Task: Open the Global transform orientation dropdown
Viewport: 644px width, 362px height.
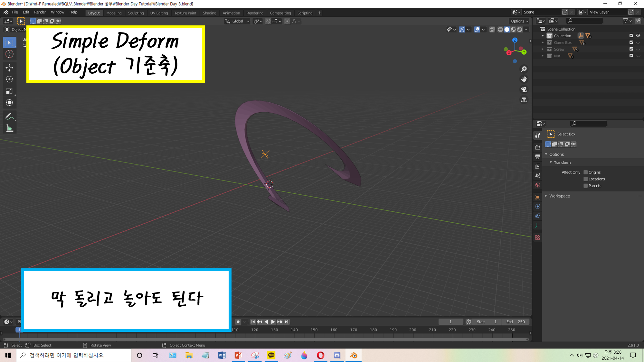Action: pos(237,21)
